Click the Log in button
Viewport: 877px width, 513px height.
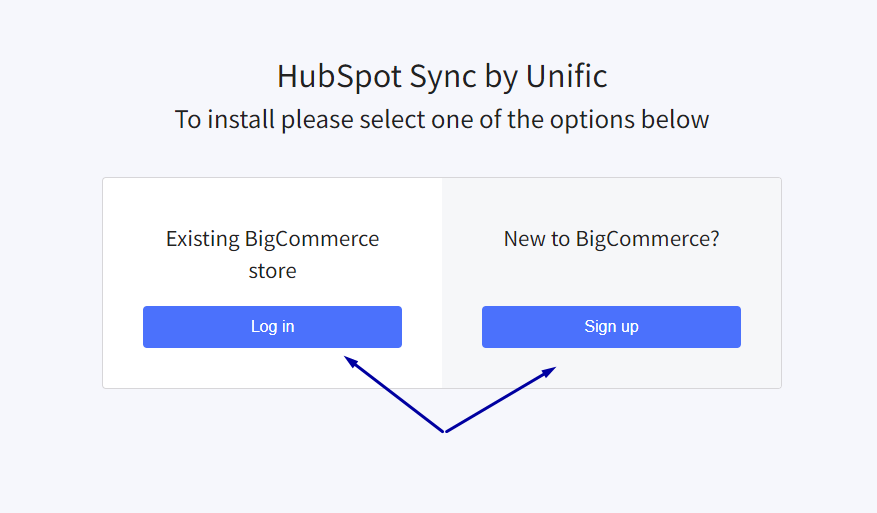[x=272, y=327]
